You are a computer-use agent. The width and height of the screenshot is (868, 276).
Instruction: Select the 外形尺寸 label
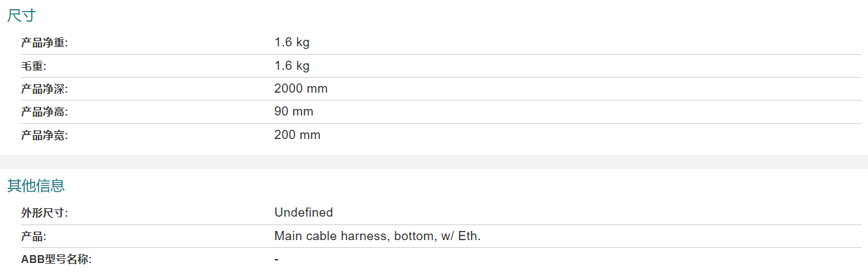[x=44, y=213]
